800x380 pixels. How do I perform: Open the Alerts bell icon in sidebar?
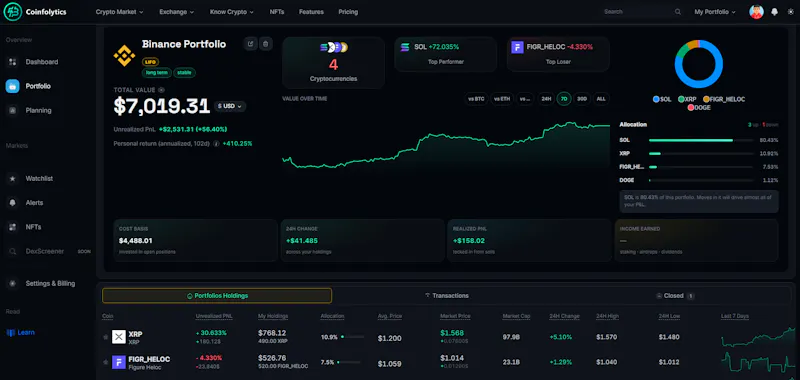pos(12,202)
